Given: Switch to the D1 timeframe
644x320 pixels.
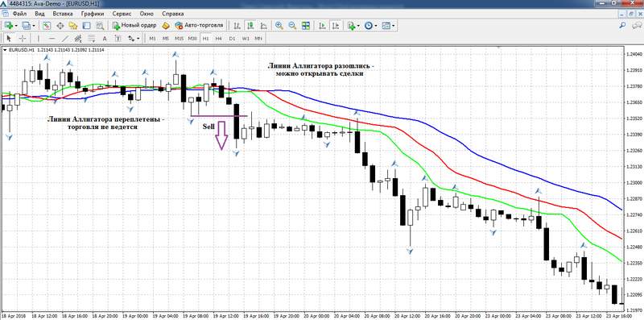Looking at the screenshot, I should click(x=232, y=38).
